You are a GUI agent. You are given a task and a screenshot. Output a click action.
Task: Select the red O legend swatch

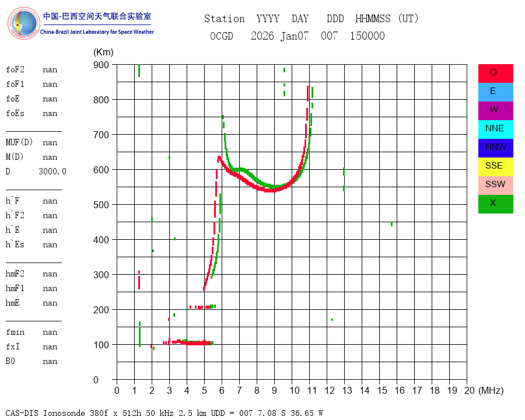click(495, 73)
